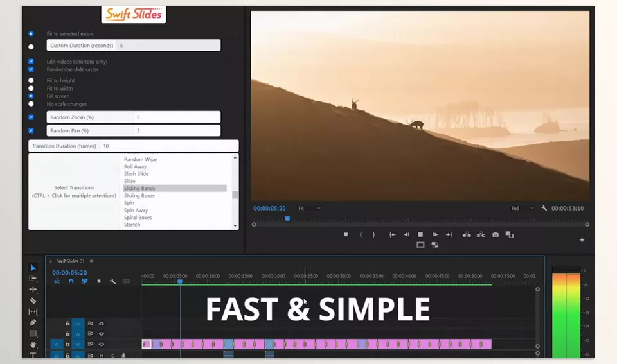Screen dimensions: 617x364
Task: Click the timeline captions CC icon
Action: (x=127, y=281)
